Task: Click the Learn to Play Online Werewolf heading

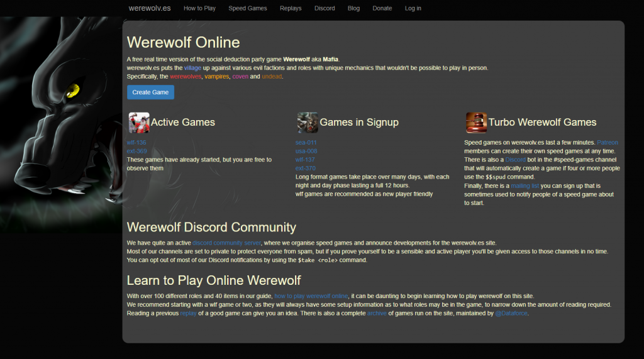Action: pyautogui.click(x=214, y=280)
